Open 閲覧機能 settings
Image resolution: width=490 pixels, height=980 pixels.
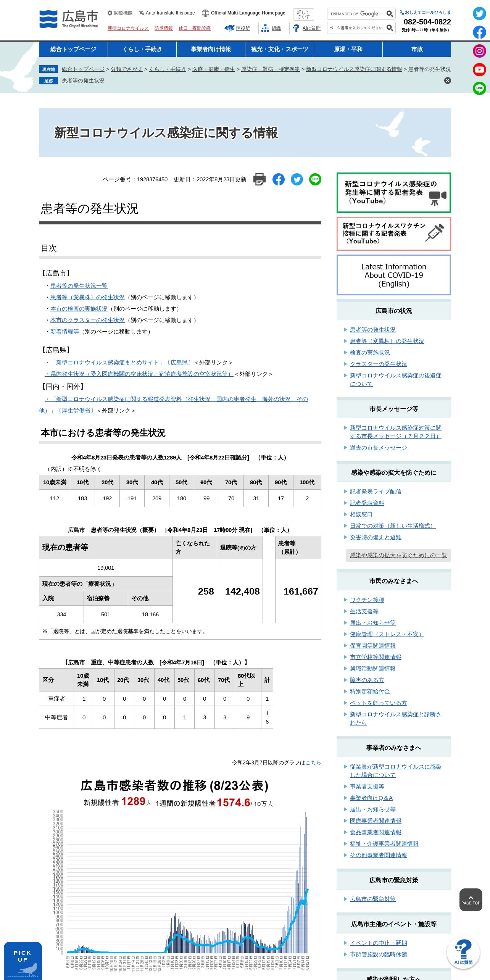(x=120, y=13)
